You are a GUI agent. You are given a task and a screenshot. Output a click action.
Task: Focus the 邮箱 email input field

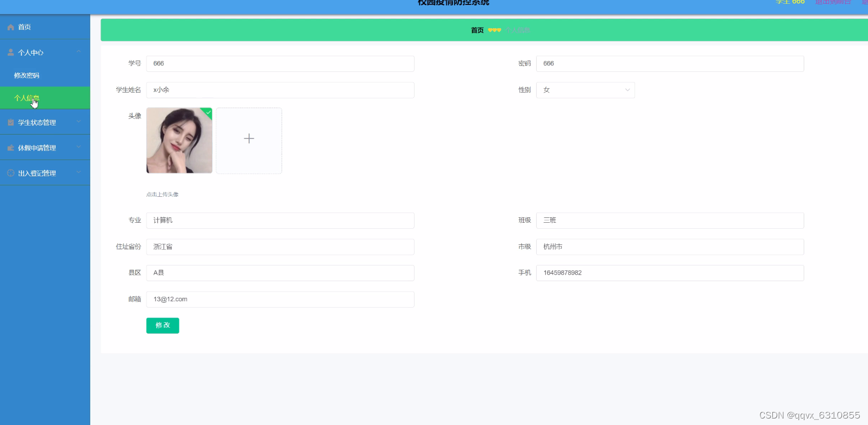[281, 300]
